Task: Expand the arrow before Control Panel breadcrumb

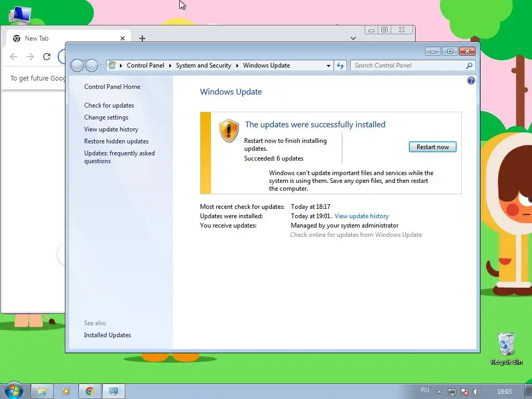Action: point(121,65)
